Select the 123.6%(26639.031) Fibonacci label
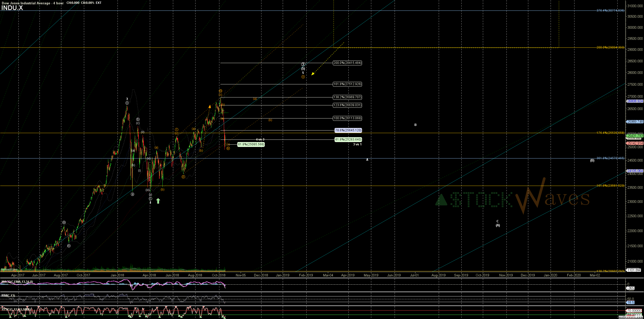The height and width of the screenshot is (319, 644). pos(347,105)
